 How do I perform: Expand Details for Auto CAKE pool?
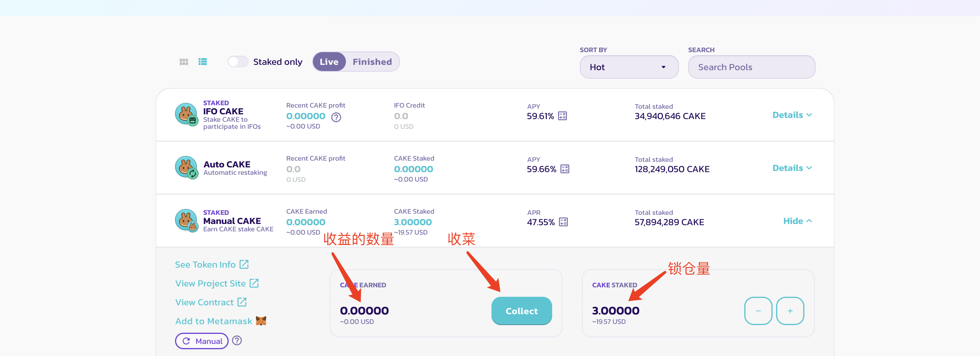(792, 168)
